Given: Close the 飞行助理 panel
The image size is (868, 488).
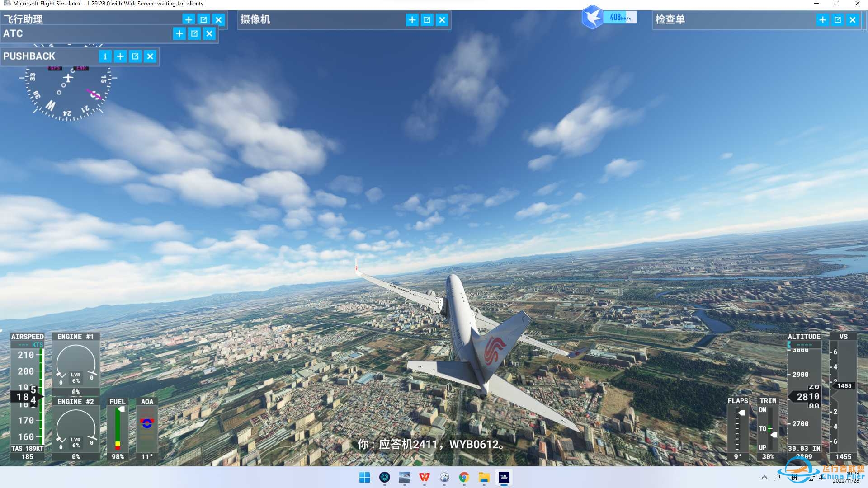Looking at the screenshot, I should click(x=218, y=19).
